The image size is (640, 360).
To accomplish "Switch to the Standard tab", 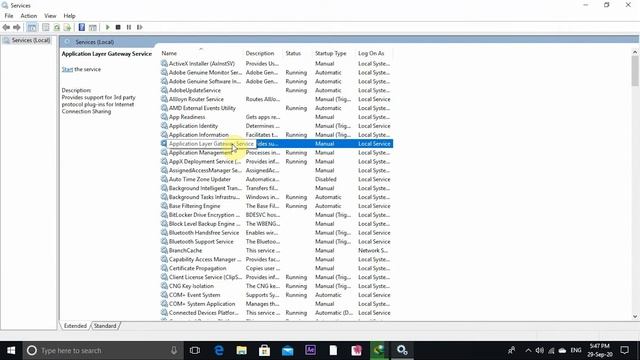I will (x=105, y=326).
